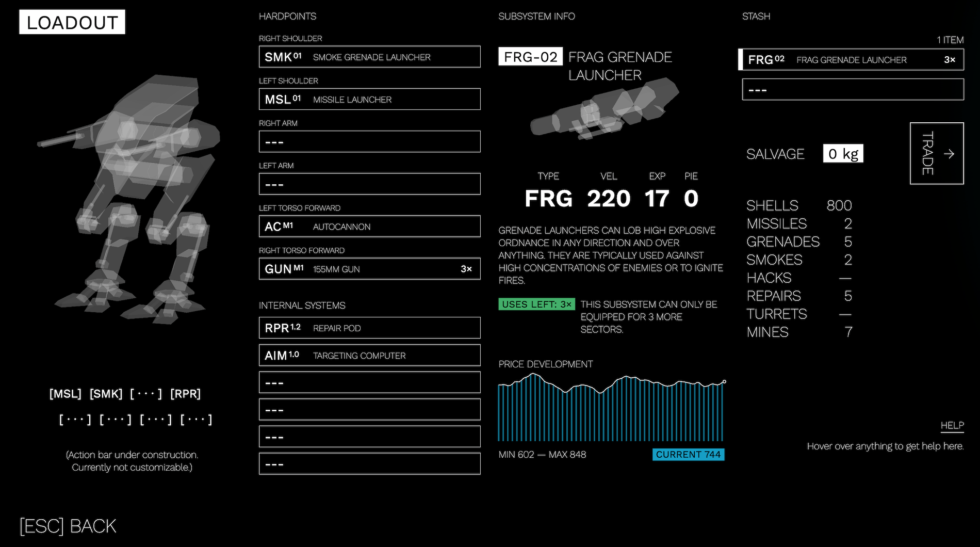Click the RPR repair pod system
Image resolution: width=980 pixels, height=547 pixels.
coord(369,328)
